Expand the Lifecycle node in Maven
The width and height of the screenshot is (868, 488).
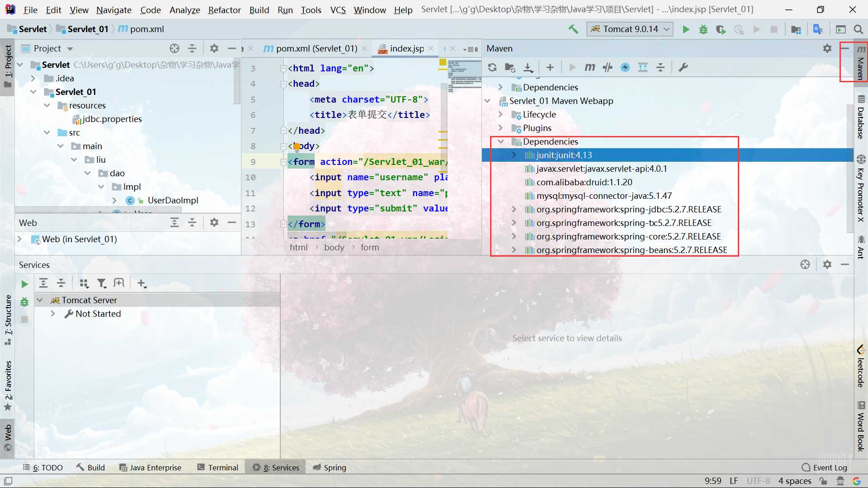[500, 114]
